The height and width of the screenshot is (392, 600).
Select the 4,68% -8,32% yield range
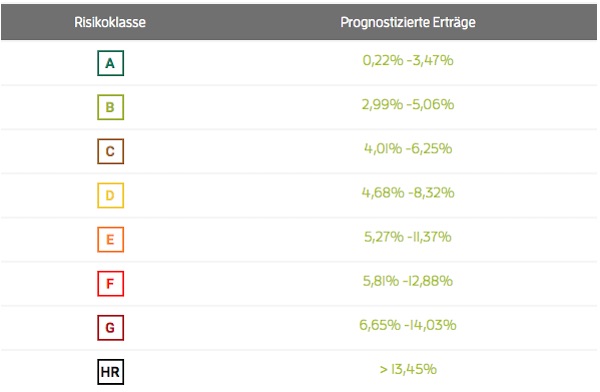pyautogui.click(x=408, y=192)
